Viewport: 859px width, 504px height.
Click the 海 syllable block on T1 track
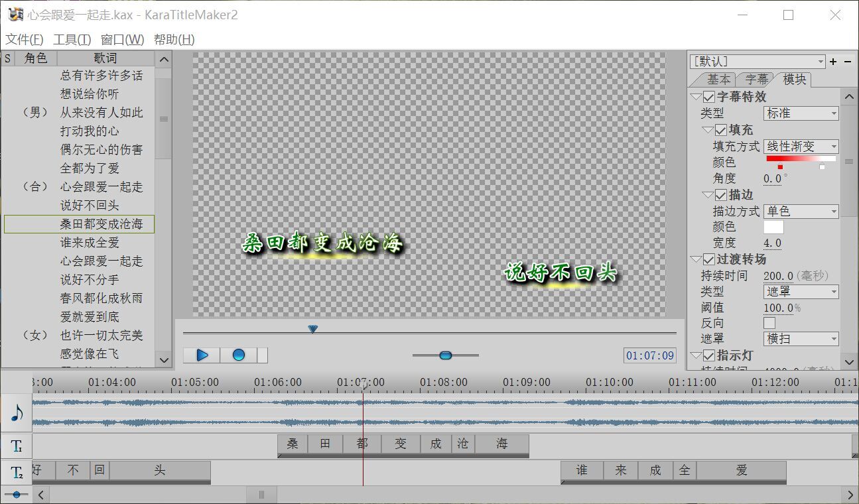502,444
